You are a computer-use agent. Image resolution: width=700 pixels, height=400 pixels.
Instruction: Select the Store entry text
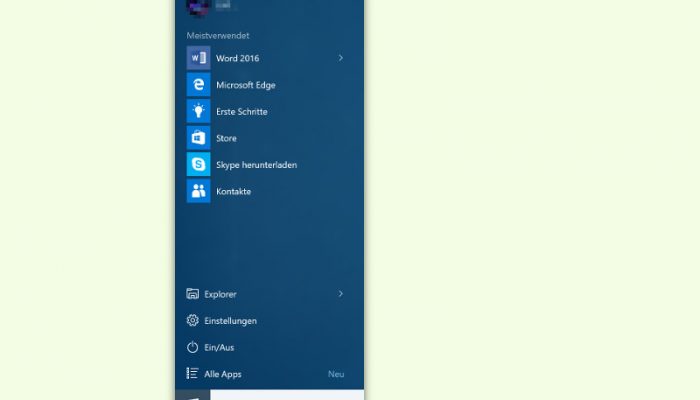click(x=226, y=138)
